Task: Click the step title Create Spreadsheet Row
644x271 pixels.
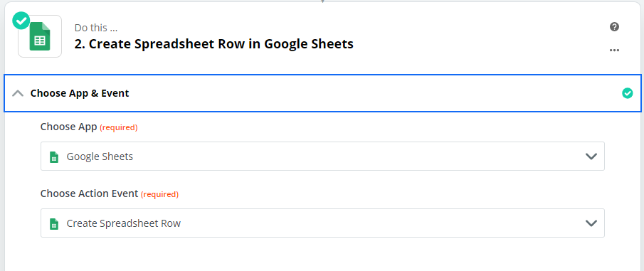Action: pos(214,44)
